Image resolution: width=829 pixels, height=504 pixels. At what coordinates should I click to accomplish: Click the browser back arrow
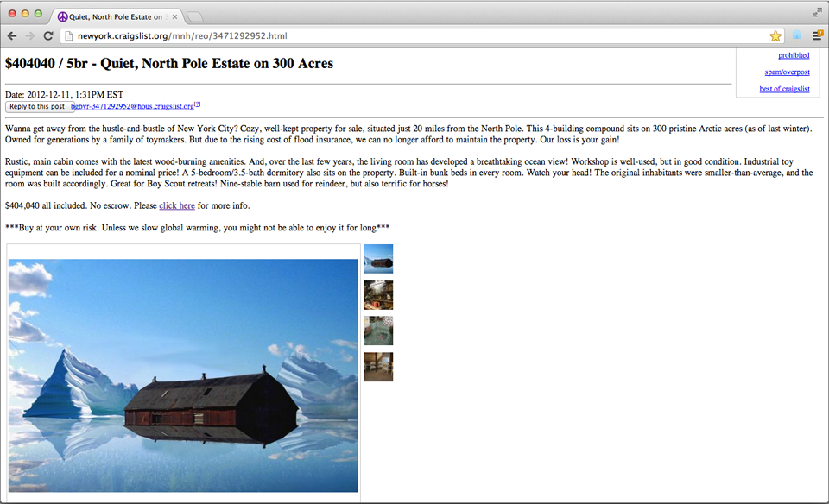pos(12,36)
